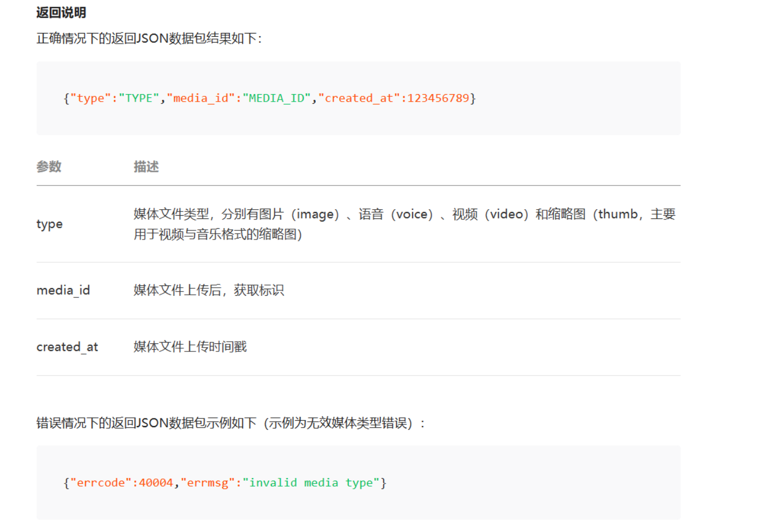Image resolution: width=783 pixels, height=532 pixels.
Task: Click the success JSON code containing MEDIA_ID
Action: click(269, 98)
